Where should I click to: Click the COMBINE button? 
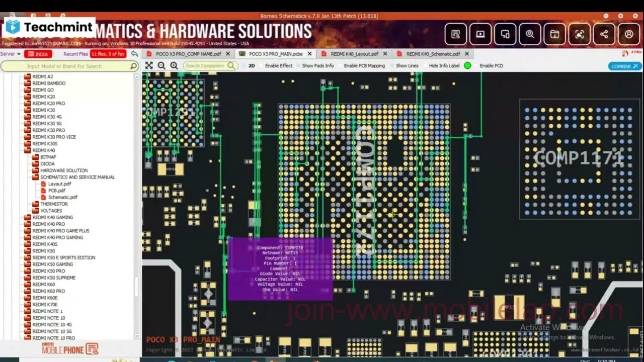(x=625, y=66)
